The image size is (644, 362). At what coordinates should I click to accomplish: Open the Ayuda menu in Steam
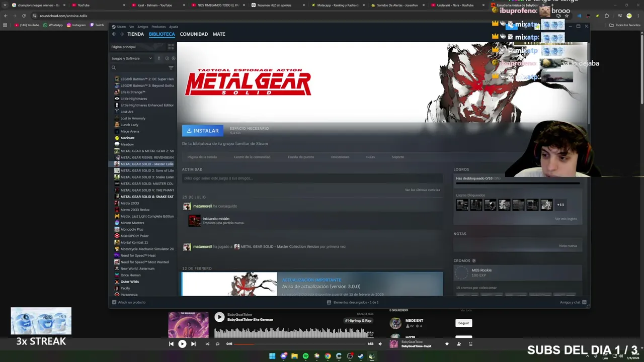tap(174, 27)
